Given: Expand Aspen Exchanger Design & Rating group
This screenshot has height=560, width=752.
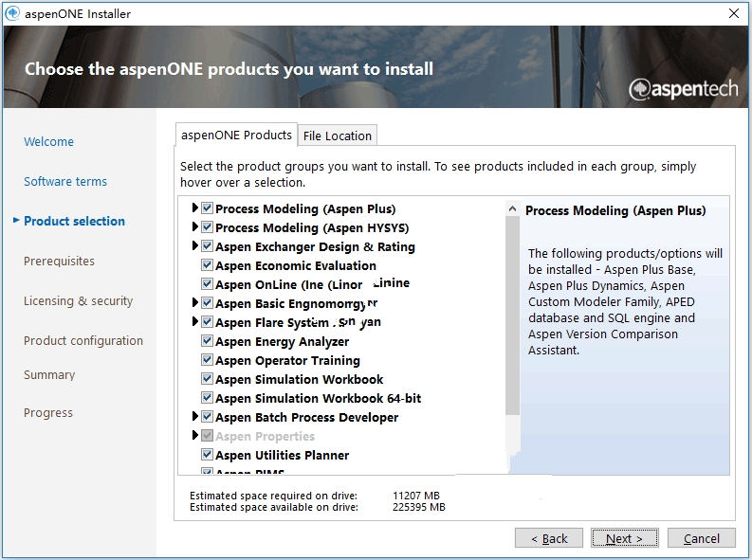Looking at the screenshot, I should [194, 245].
